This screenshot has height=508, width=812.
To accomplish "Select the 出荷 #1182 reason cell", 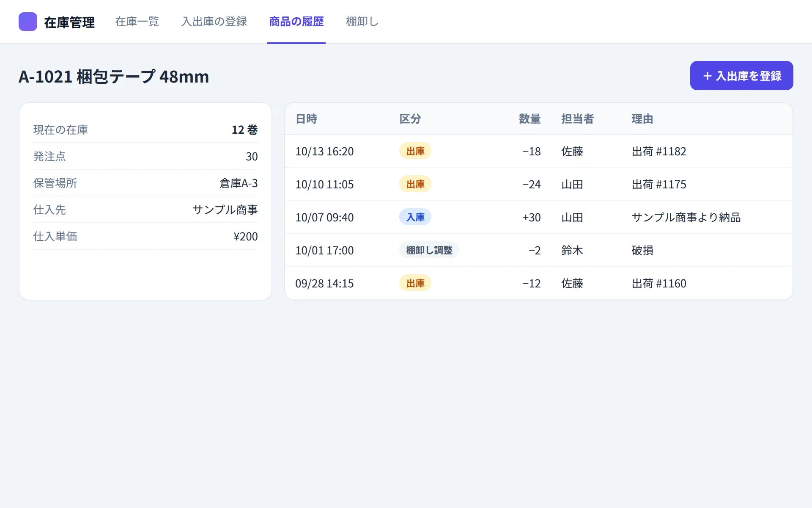I will coord(659,151).
